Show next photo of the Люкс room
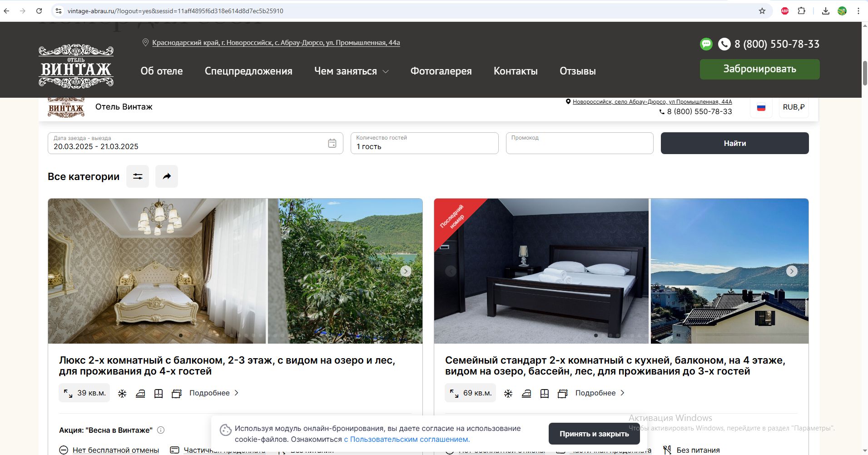The width and height of the screenshot is (868, 455). click(x=406, y=271)
